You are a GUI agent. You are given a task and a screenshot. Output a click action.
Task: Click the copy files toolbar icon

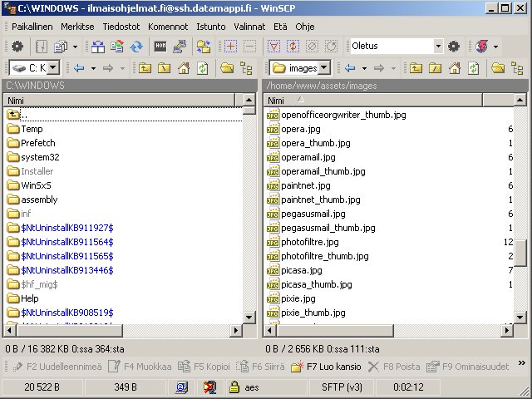pos(61,47)
